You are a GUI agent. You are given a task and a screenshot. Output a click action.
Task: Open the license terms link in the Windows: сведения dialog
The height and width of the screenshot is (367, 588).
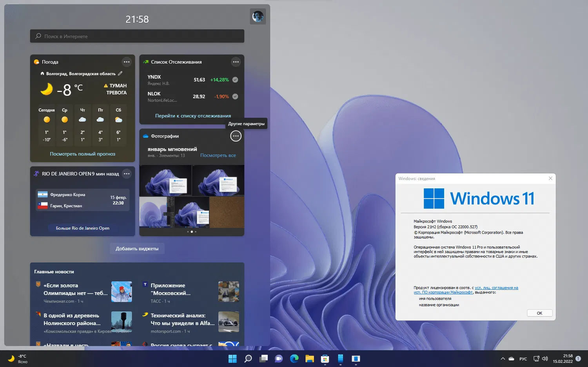point(466,290)
